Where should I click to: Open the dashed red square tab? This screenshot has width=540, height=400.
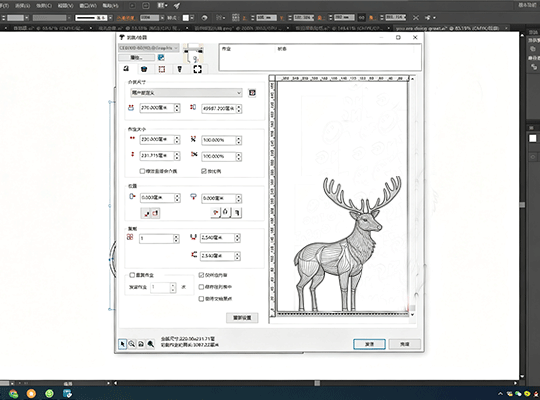tap(162, 69)
